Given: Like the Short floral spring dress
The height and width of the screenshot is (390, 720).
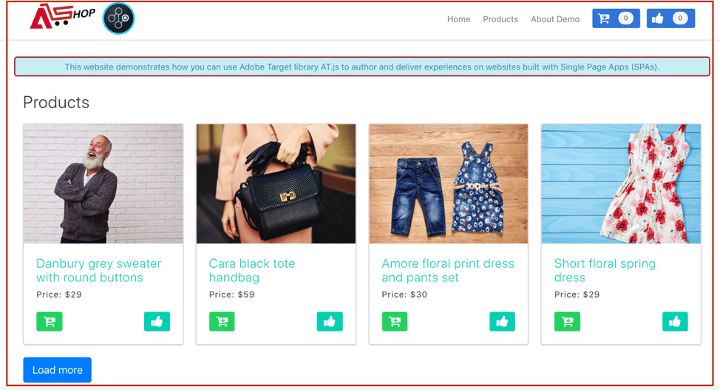Looking at the screenshot, I should pos(675,322).
